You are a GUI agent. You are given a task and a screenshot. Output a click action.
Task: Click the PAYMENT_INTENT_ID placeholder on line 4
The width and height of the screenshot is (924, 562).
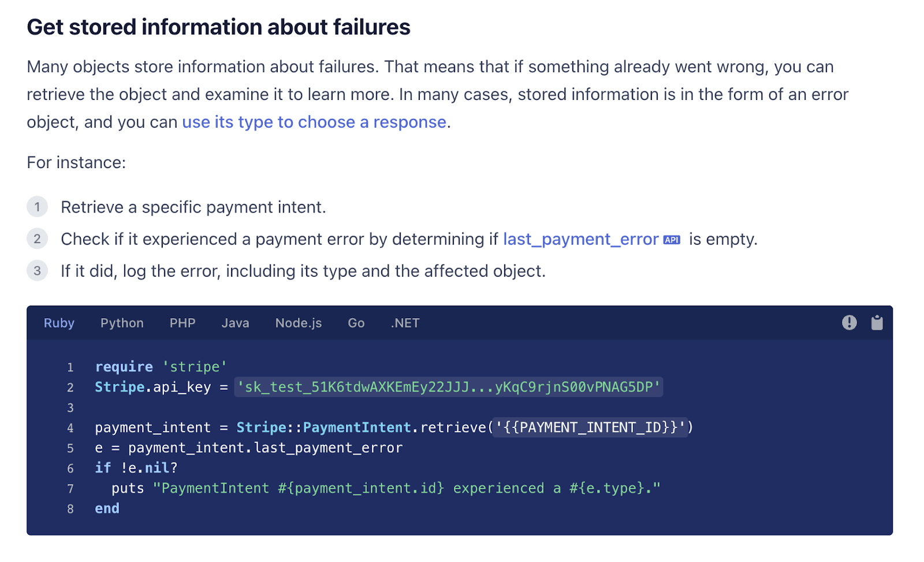(589, 427)
